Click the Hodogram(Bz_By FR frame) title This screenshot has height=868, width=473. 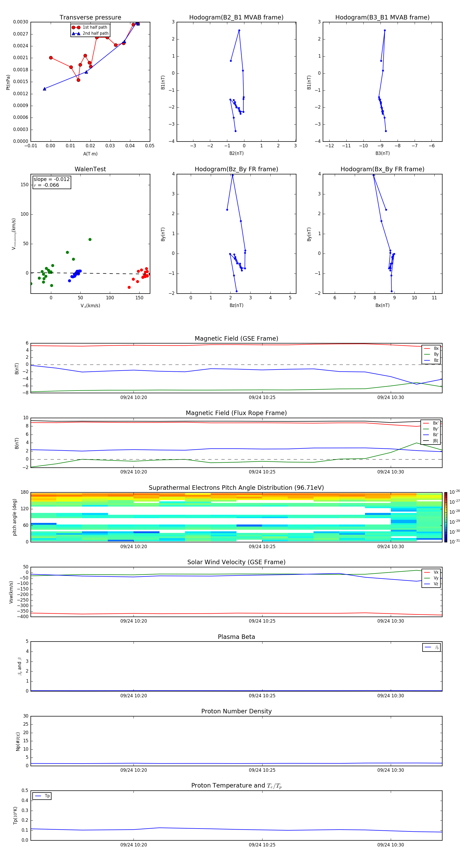point(236,169)
